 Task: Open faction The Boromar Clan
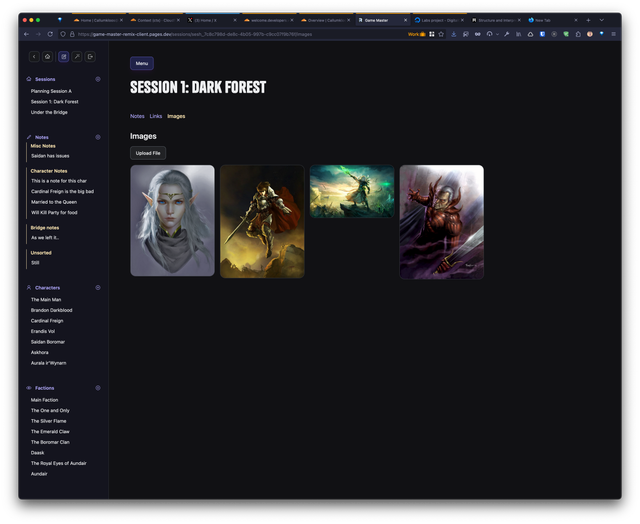(x=50, y=442)
